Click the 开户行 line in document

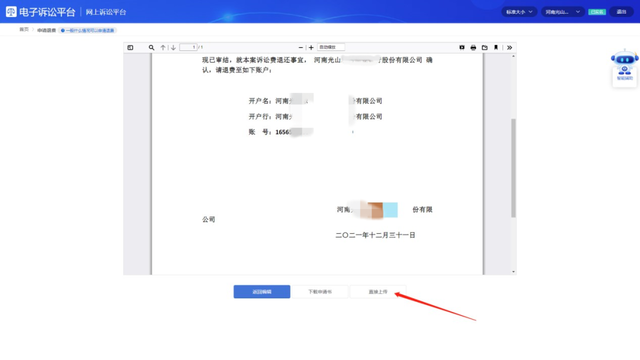click(316, 116)
